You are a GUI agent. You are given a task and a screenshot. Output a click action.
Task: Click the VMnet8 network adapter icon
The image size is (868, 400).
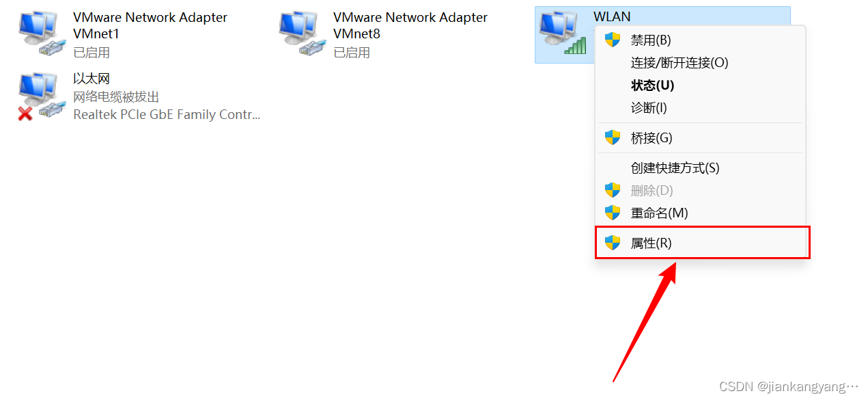[302, 34]
